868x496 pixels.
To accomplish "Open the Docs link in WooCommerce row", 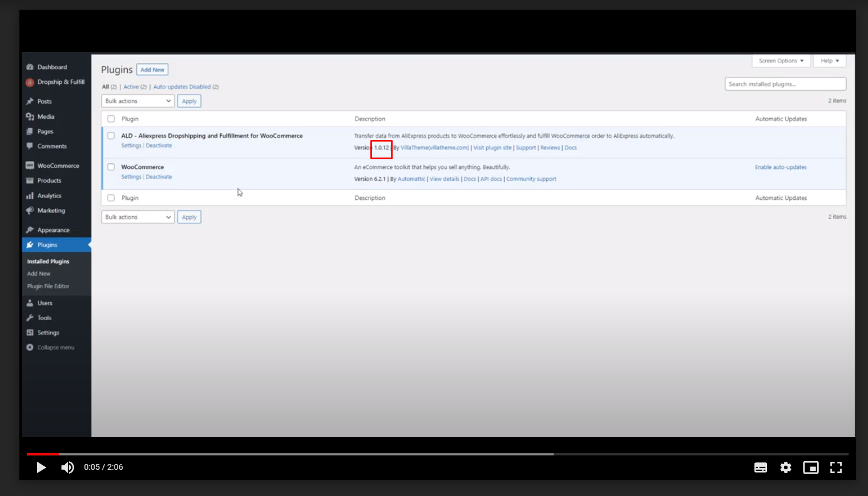I will [x=470, y=179].
